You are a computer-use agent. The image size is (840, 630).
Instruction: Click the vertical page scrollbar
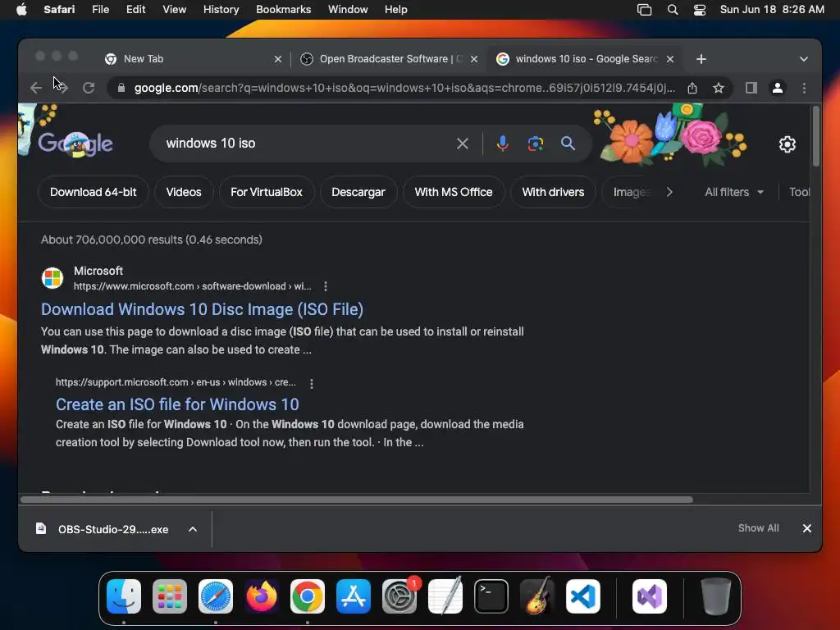pyautogui.click(x=816, y=137)
